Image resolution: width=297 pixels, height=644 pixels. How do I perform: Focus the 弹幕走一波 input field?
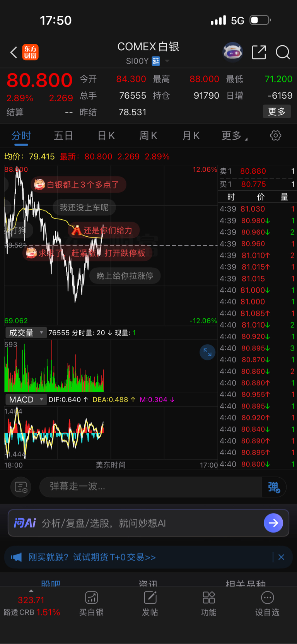point(151,487)
